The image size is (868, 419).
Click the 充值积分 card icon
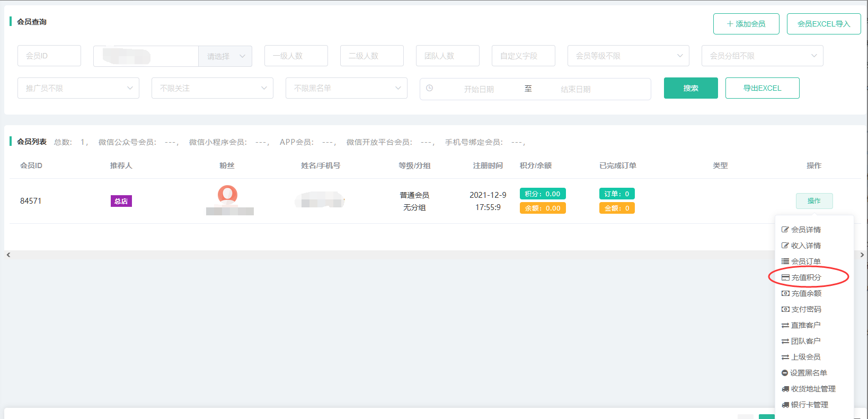(785, 277)
